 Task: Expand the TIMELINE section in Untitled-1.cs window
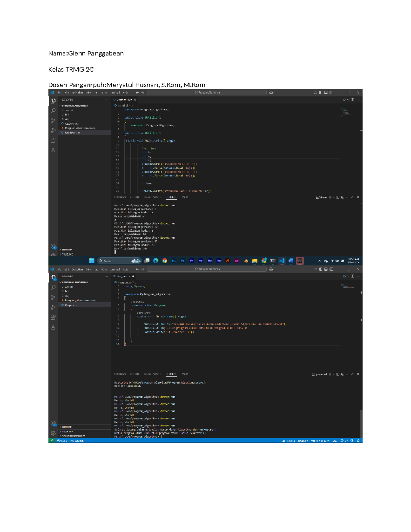(85, 254)
